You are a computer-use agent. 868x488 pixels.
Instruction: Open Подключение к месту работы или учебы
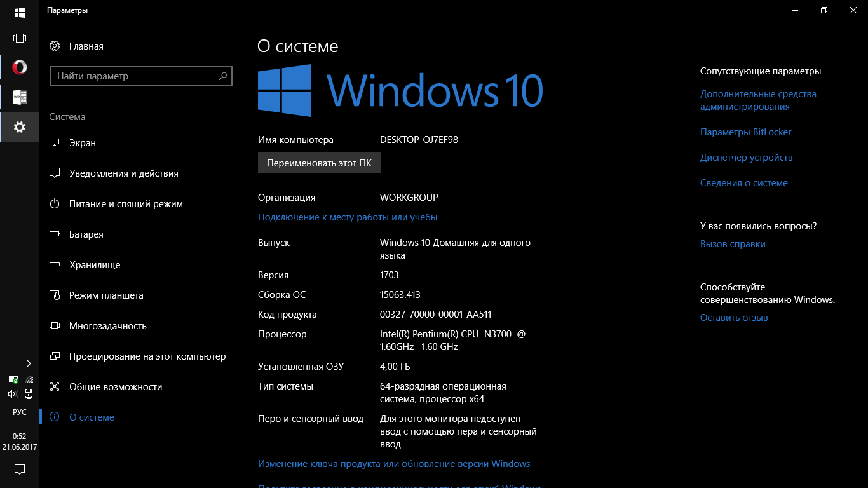point(348,217)
